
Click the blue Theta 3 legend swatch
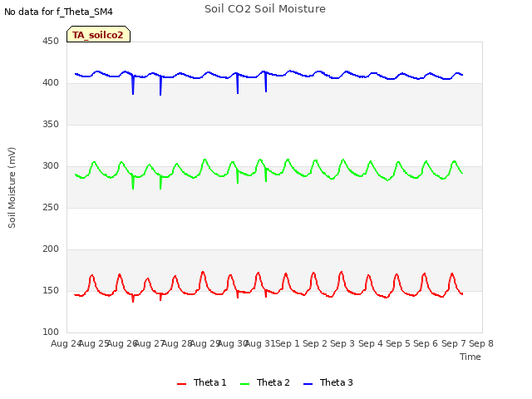coord(308,384)
